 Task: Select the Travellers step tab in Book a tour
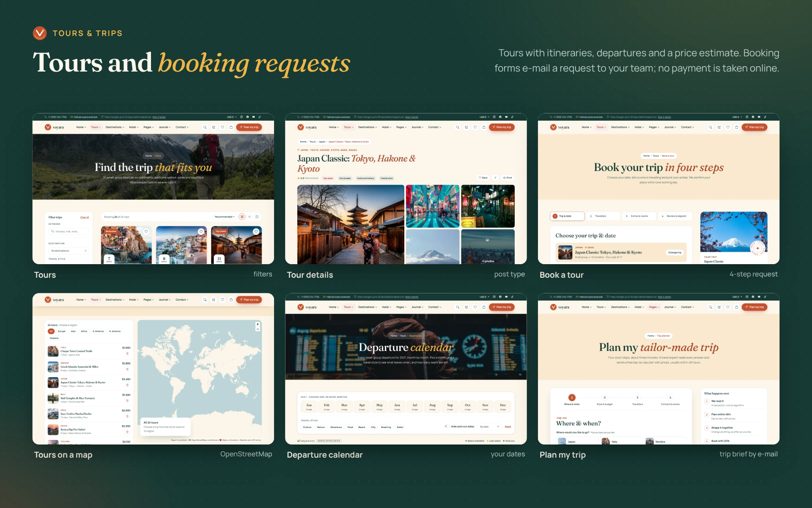[603, 216]
